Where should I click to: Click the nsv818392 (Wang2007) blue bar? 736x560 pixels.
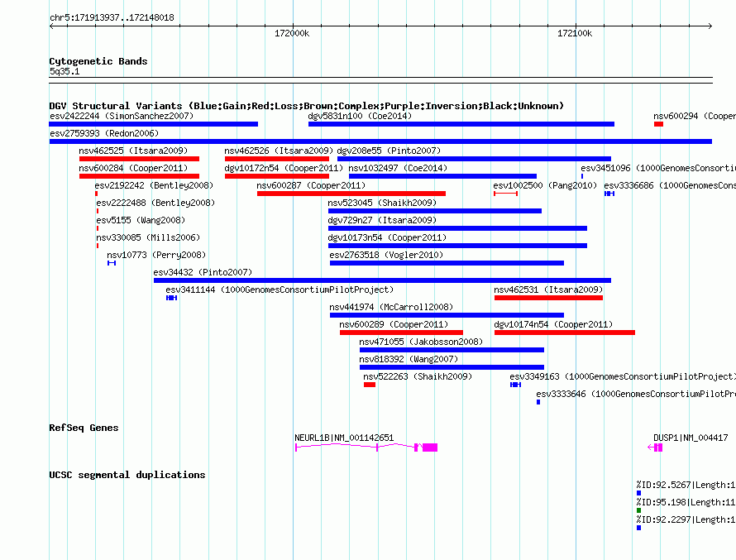point(452,367)
